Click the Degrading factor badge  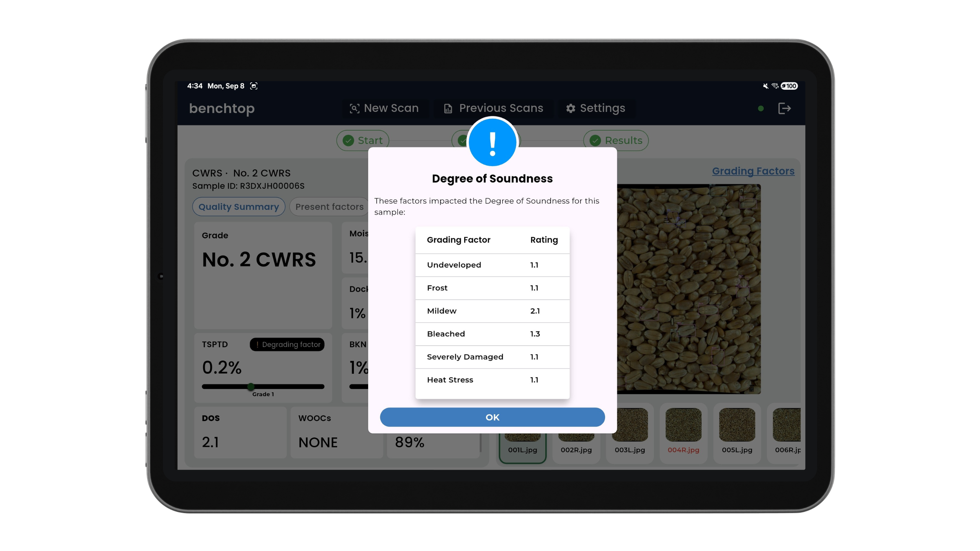click(287, 344)
